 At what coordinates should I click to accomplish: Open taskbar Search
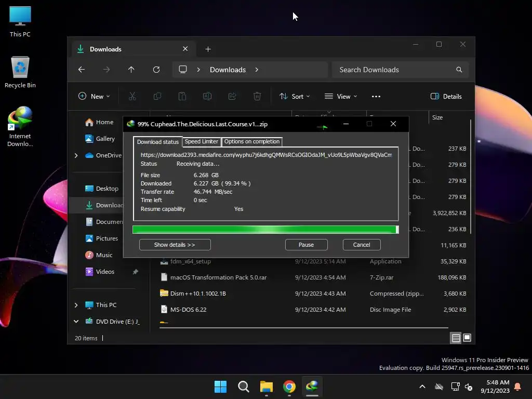pos(244,387)
